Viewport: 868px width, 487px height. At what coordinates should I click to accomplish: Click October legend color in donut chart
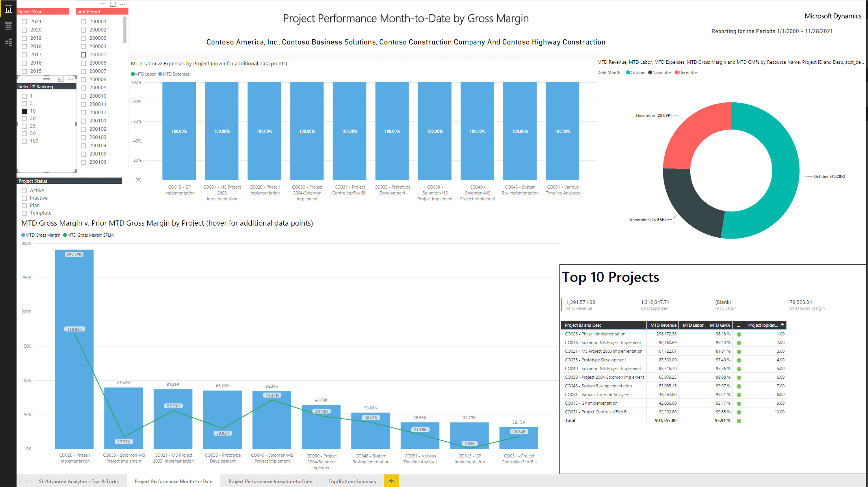coord(628,72)
